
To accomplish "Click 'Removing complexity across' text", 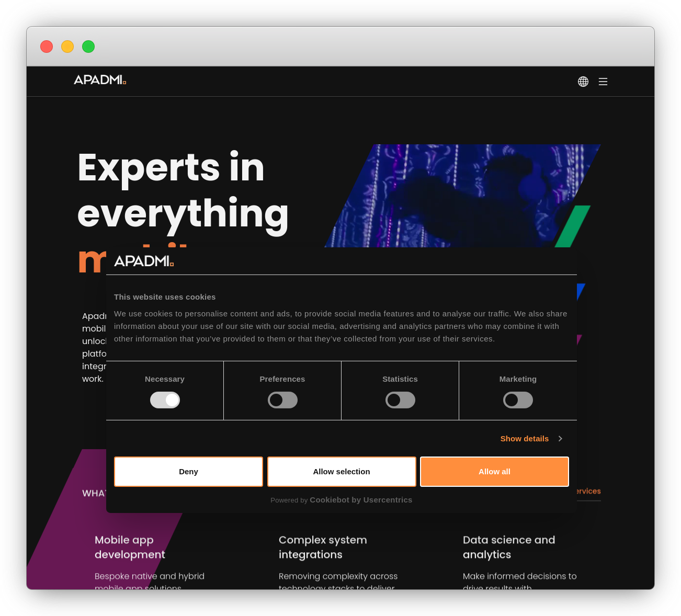I will point(338,576).
